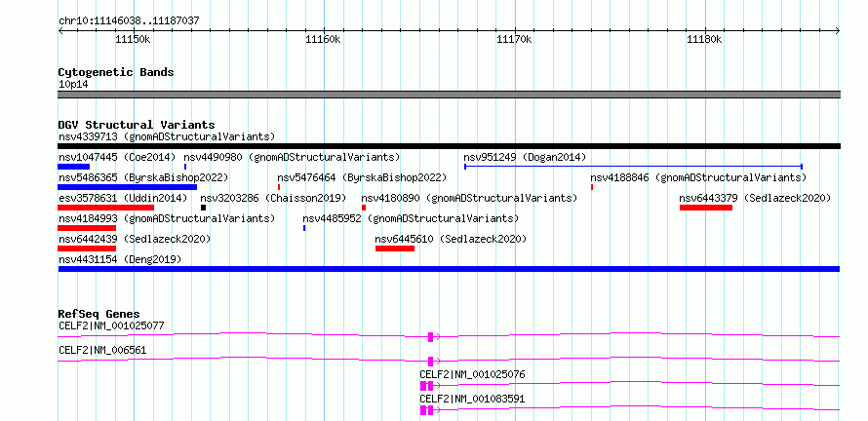This screenshot has width=868, height=421.
Task: Open nsv4490980 gnomAD variant label
Action: (292, 157)
